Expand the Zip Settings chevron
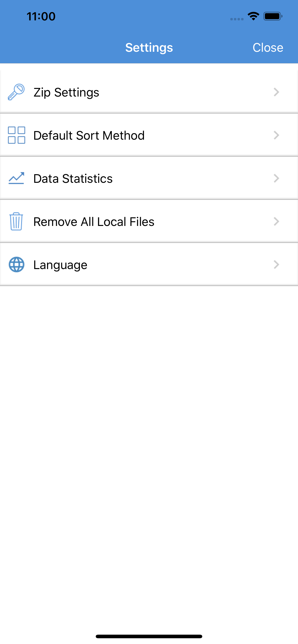Viewport: 298px width, 644px height. (276, 92)
